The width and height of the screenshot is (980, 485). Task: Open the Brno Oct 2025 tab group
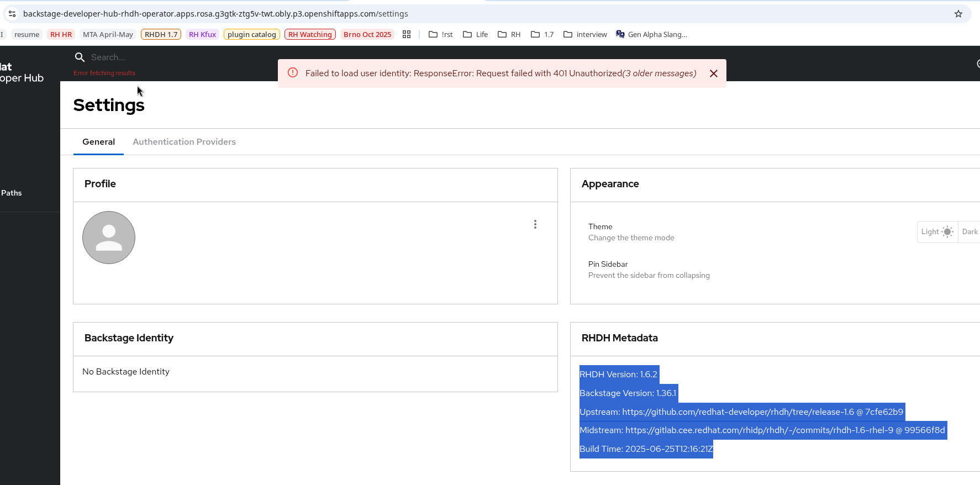[x=367, y=34]
